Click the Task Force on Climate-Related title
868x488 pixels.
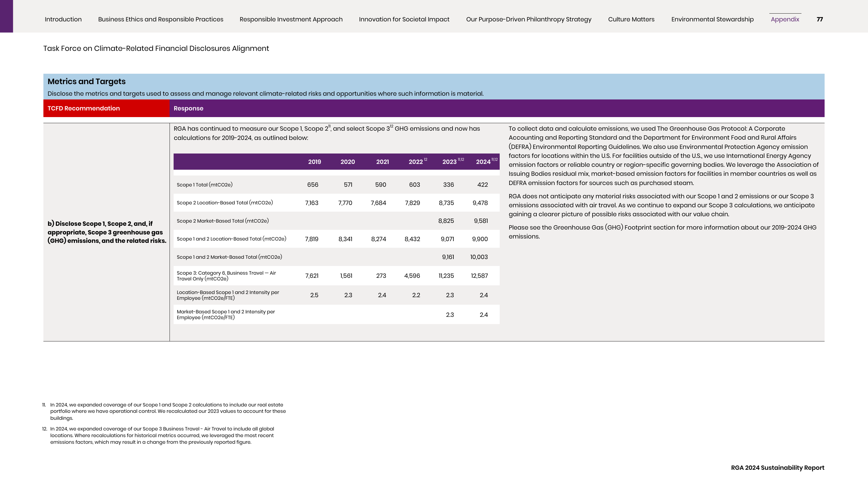156,49
